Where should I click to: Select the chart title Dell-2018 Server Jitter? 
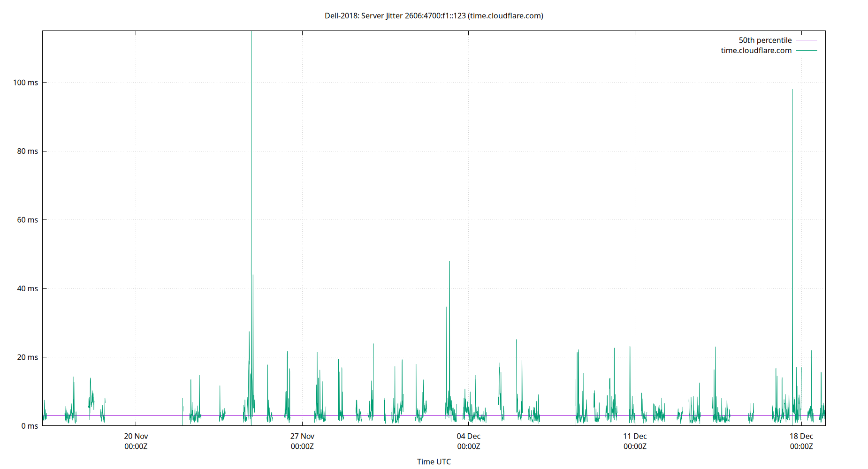tap(434, 15)
